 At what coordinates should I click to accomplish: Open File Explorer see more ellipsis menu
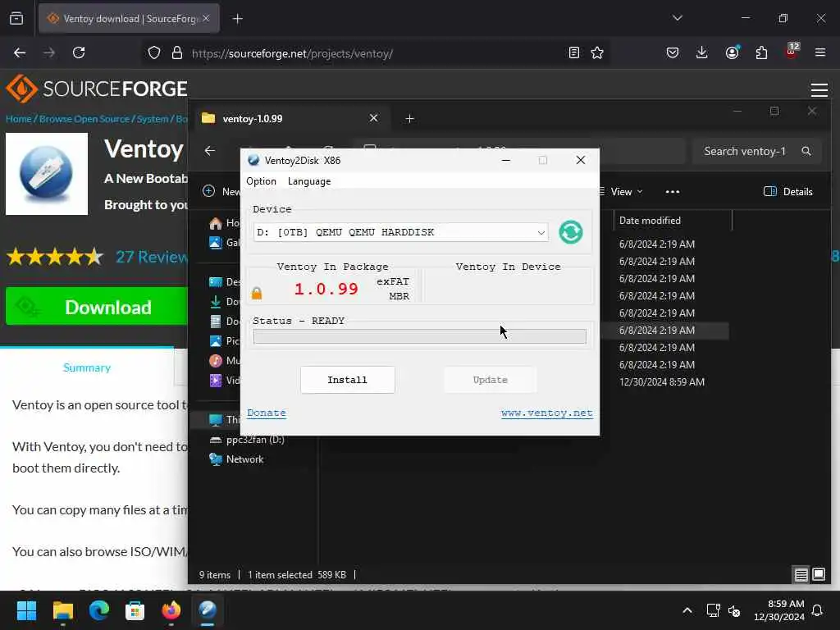(x=673, y=192)
